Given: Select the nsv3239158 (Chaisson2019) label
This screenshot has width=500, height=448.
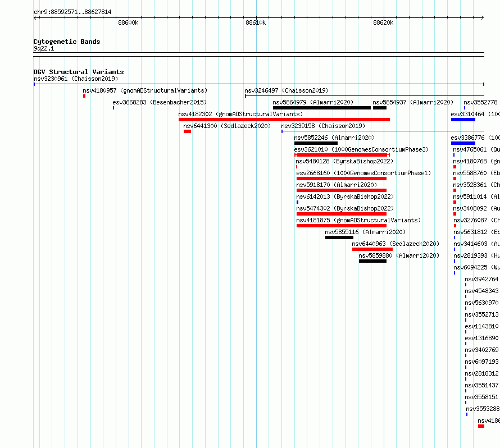Looking at the screenshot, I should 323,126.
